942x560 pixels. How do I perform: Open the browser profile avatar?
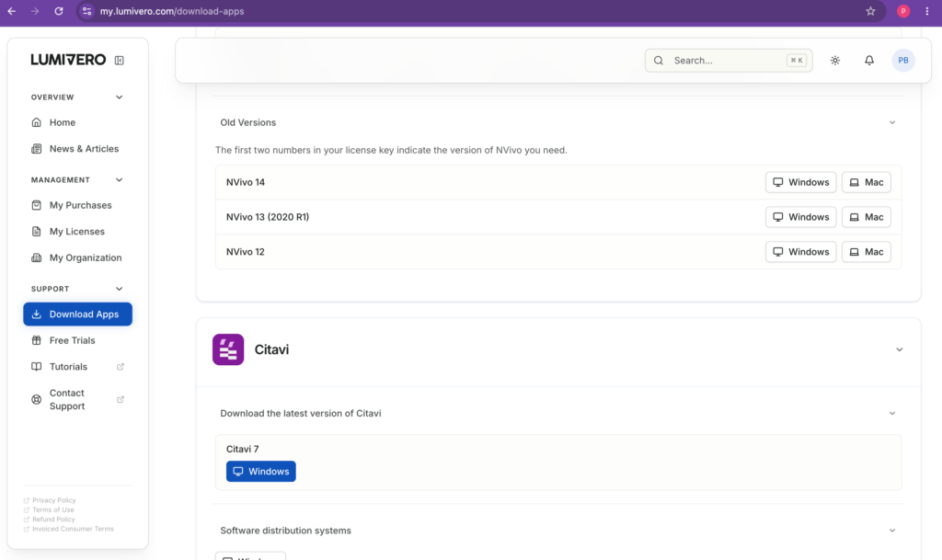pos(903,11)
